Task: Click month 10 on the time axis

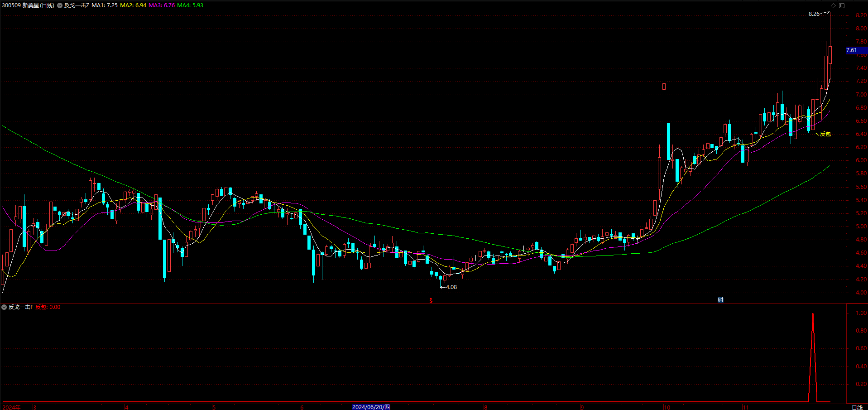Action: click(667, 407)
